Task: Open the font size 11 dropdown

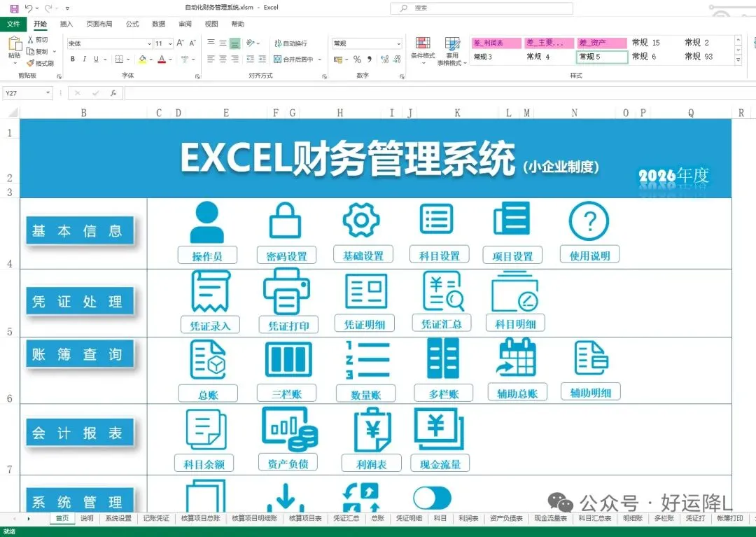Action: [170, 43]
